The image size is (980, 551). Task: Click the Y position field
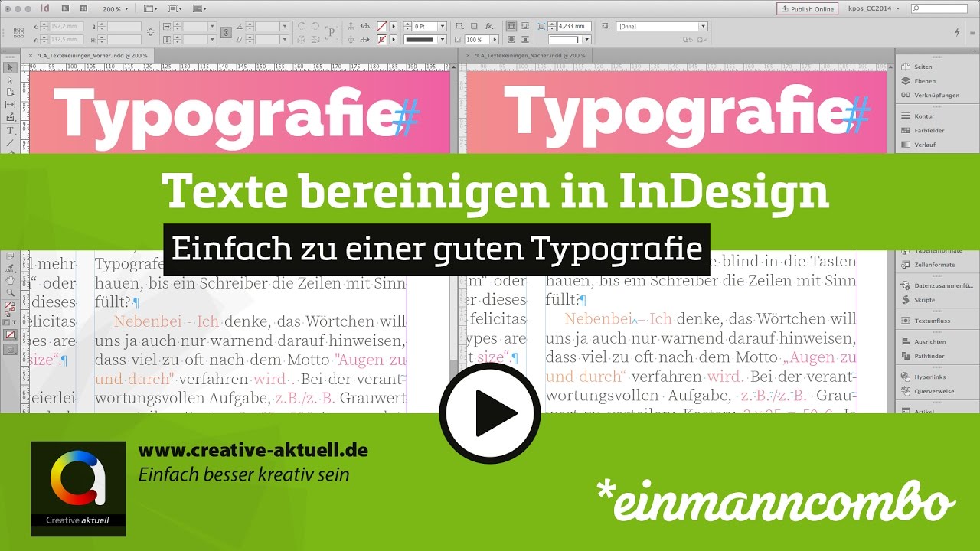point(67,39)
